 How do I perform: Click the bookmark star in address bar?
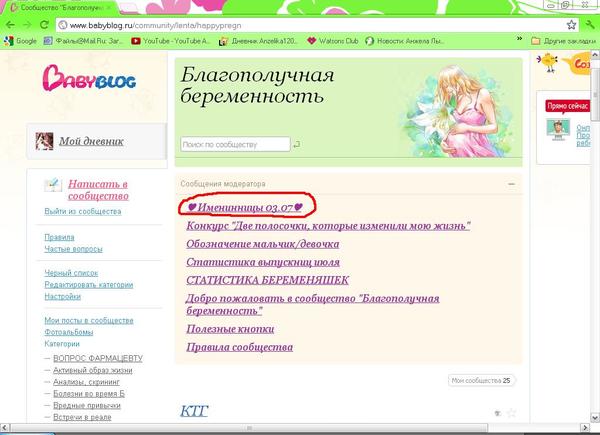pyautogui.click(x=569, y=24)
